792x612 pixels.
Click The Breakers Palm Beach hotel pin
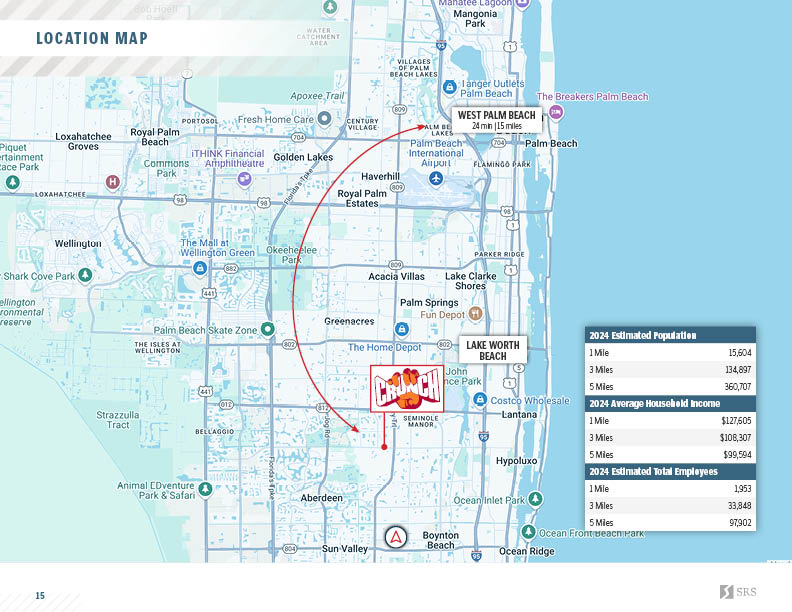pos(556,112)
